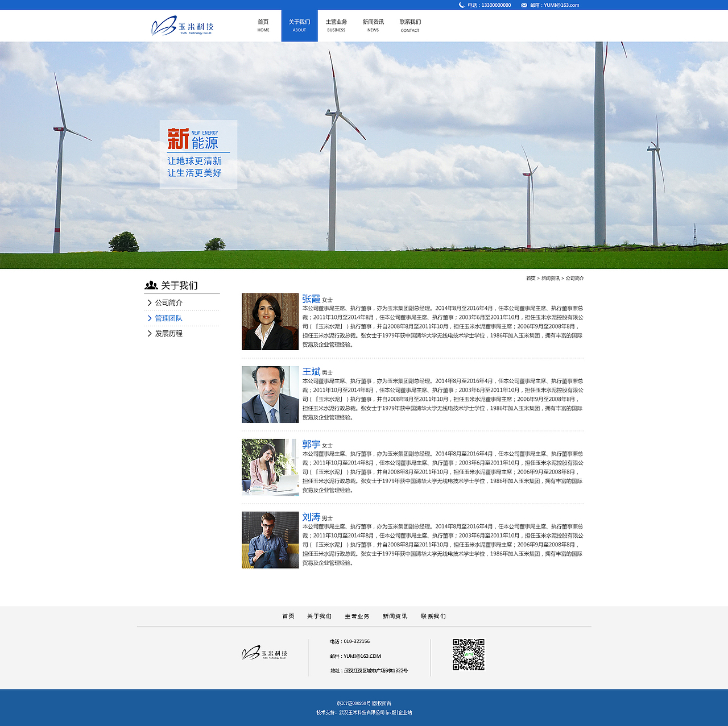
Task: Go to the 新闻资讯 NEWS navigation tab
Action: tap(373, 26)
